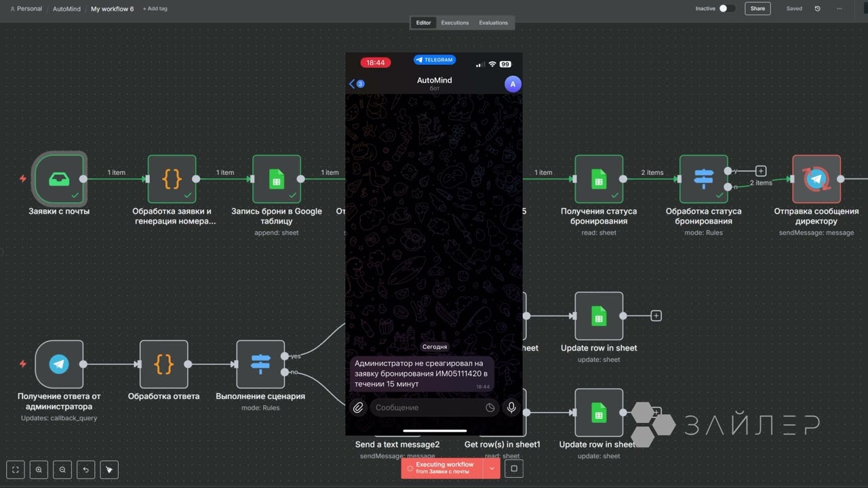Open the AutoMind project breadcrumb
Viewport: 868px width, 488px height.
(x=66, y=9)
